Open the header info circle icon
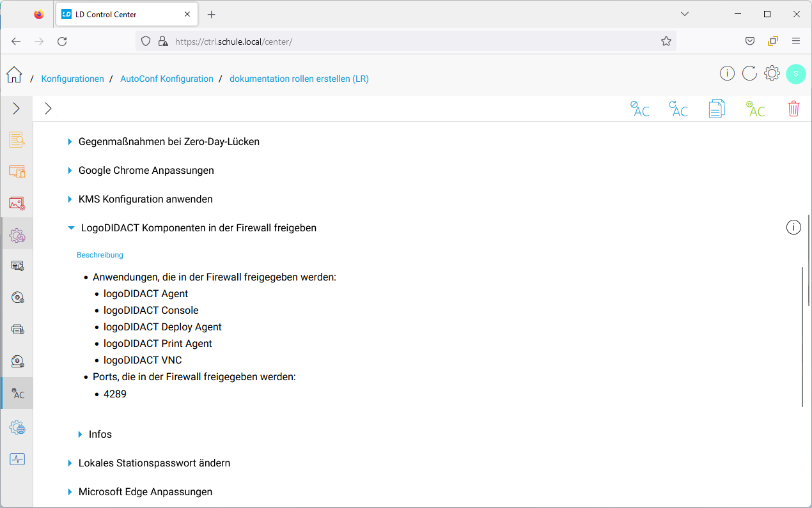This screenshot has width=812, height=508. point(727,73)
